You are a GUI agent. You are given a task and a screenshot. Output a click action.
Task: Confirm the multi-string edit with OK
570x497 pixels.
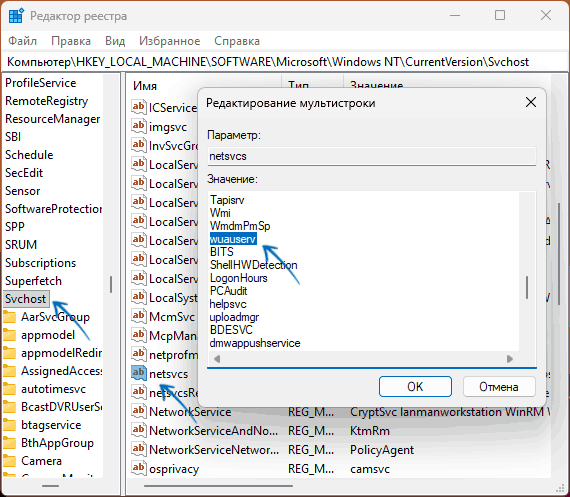tap(415, 386)
